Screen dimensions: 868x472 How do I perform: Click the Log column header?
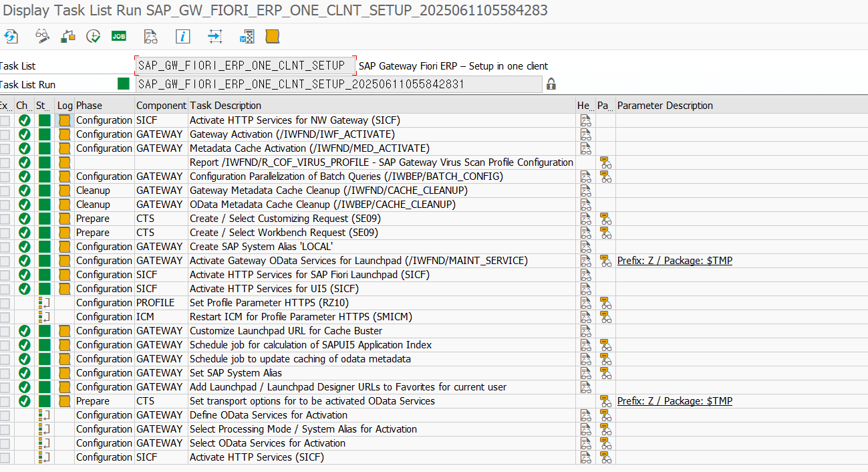[x=65, y=106]
